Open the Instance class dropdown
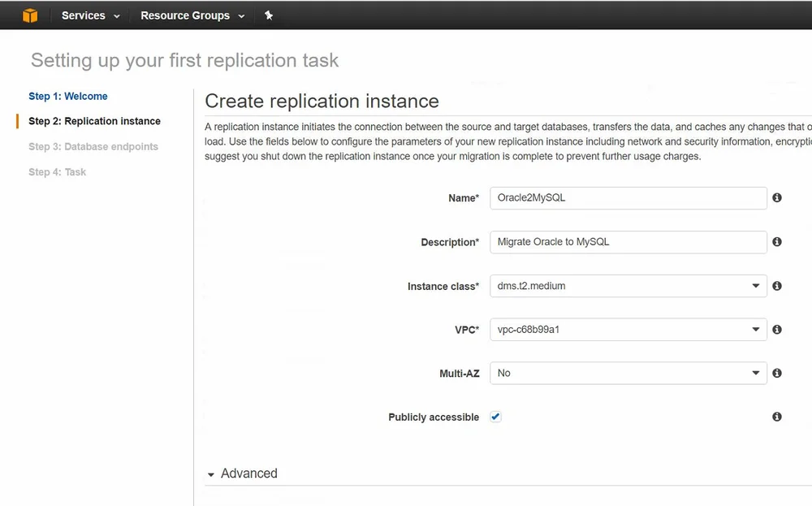The width and height of the screenshot is (812, 506). 628,286
